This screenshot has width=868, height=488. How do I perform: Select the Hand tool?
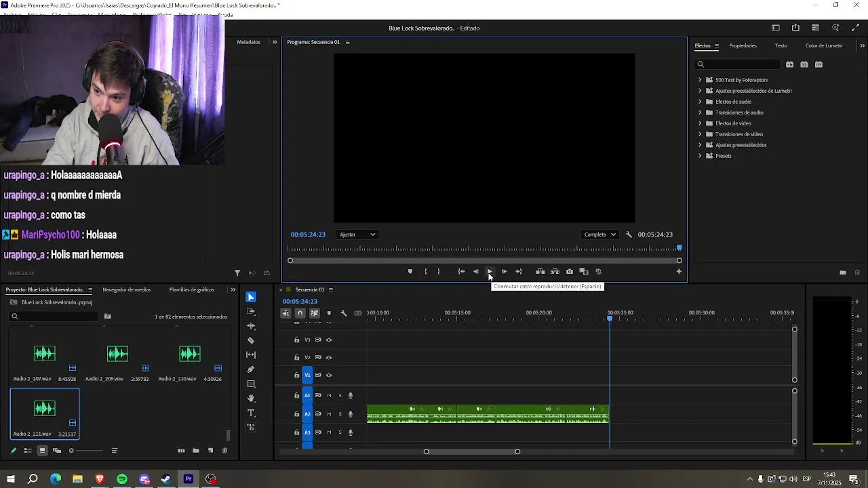point(251,399)
